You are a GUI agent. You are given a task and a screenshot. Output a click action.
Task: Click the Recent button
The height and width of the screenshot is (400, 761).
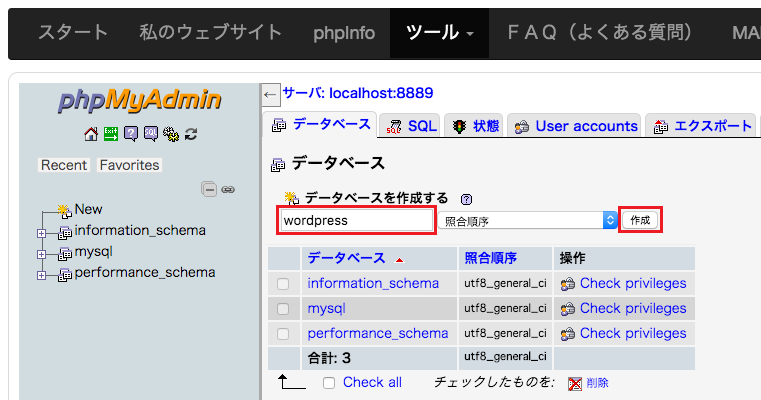64,165
